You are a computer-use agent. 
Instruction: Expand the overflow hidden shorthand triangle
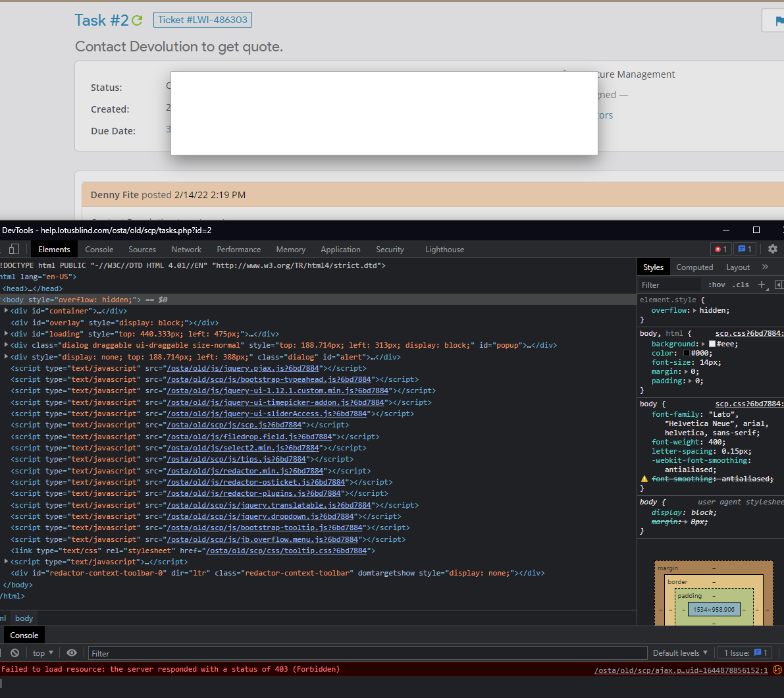pyautogui.click(x=694, y=311)
